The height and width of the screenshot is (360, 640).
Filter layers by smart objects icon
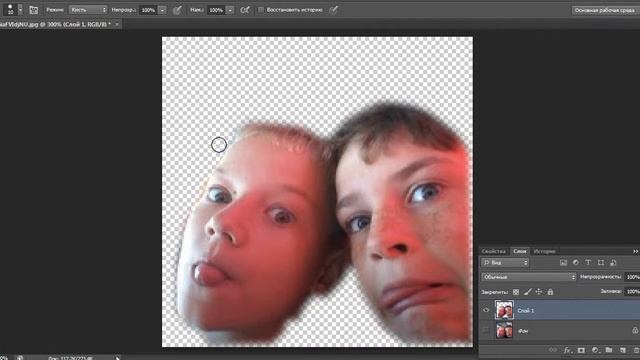(x=613, y=262)
